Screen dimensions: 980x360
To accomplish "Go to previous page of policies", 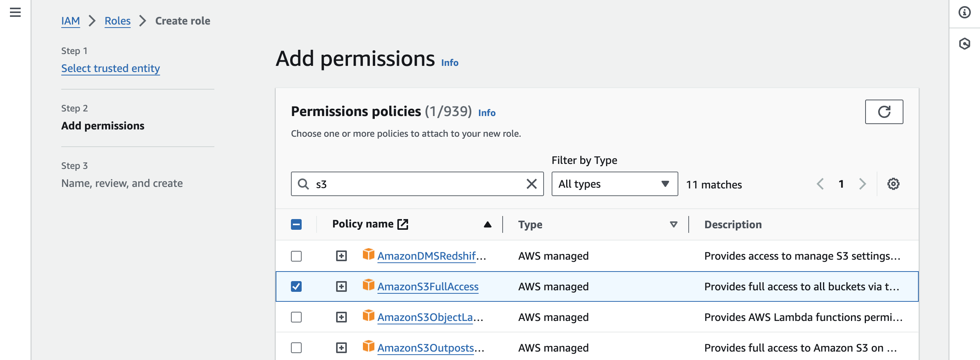I will point(820,184).
